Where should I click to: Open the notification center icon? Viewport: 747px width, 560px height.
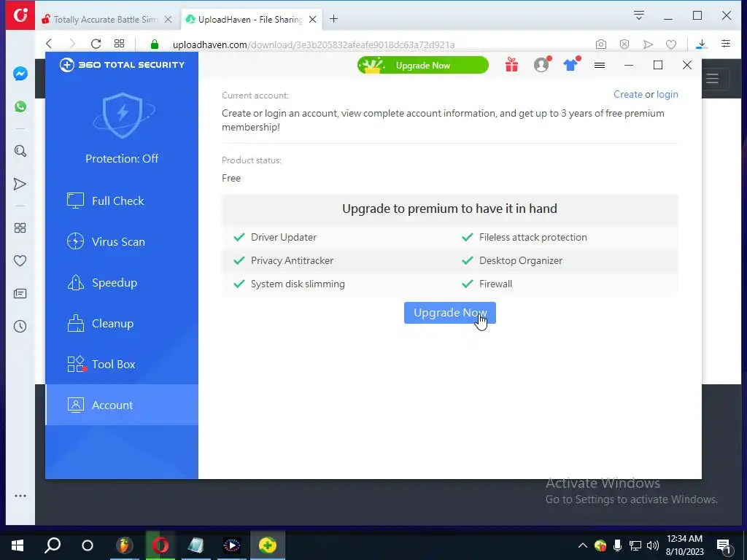tap(724, 545)
